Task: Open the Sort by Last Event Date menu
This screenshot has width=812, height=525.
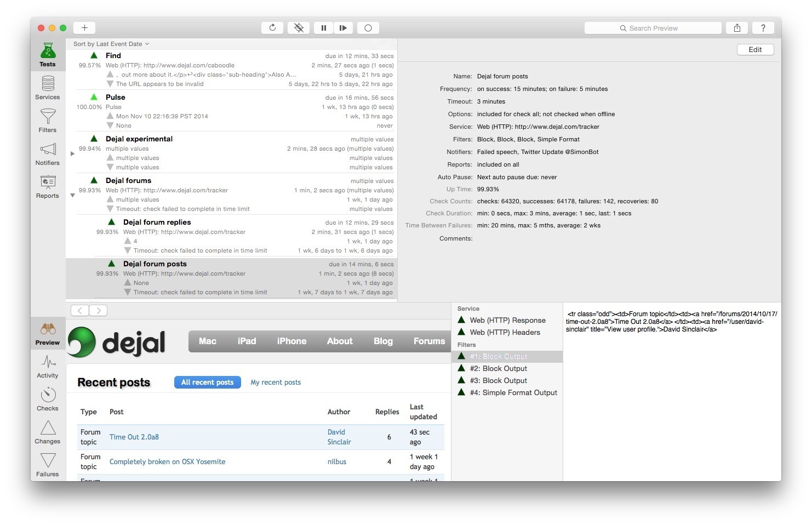Action: tap(111, 44)
